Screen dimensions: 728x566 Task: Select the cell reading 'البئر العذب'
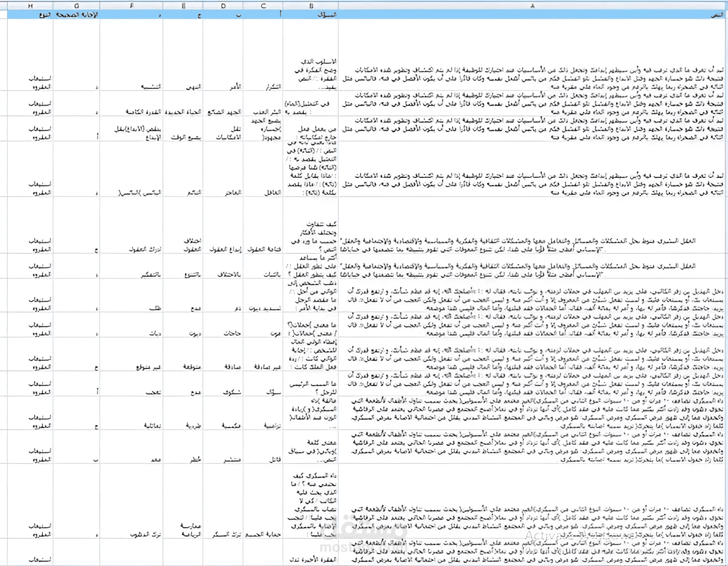click(263, 104)
